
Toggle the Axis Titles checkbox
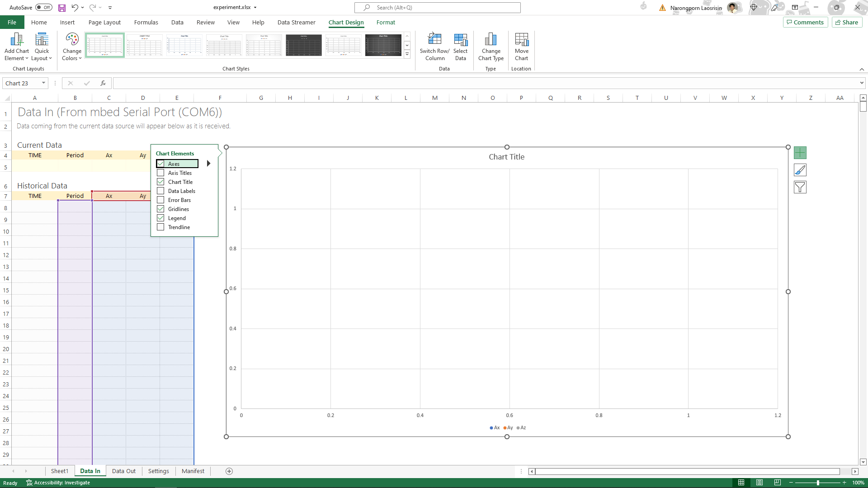tap(160, 173)
